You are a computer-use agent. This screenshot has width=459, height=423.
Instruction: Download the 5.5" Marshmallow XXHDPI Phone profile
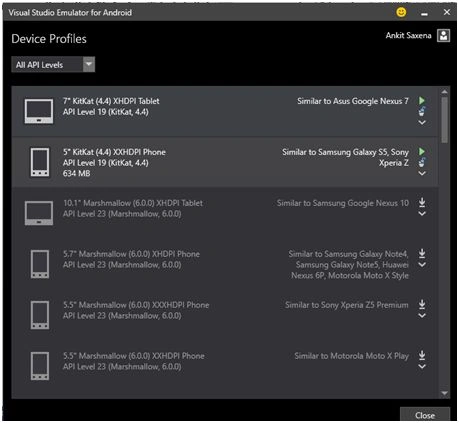click(x=422, y=355)
